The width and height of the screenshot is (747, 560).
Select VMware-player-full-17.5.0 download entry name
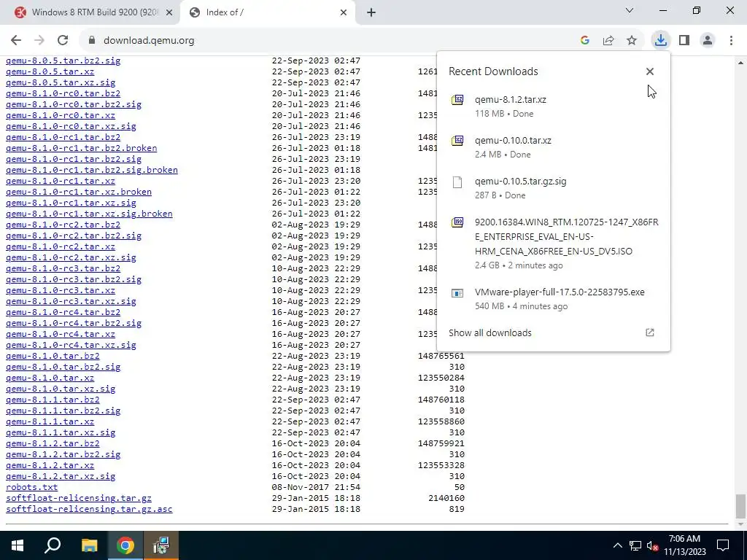click(560, 292)
